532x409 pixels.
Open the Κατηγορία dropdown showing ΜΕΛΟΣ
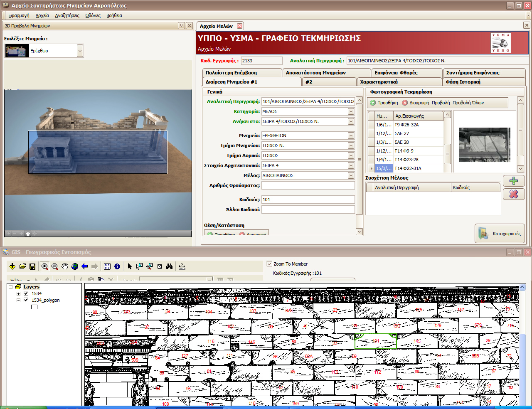351,111
